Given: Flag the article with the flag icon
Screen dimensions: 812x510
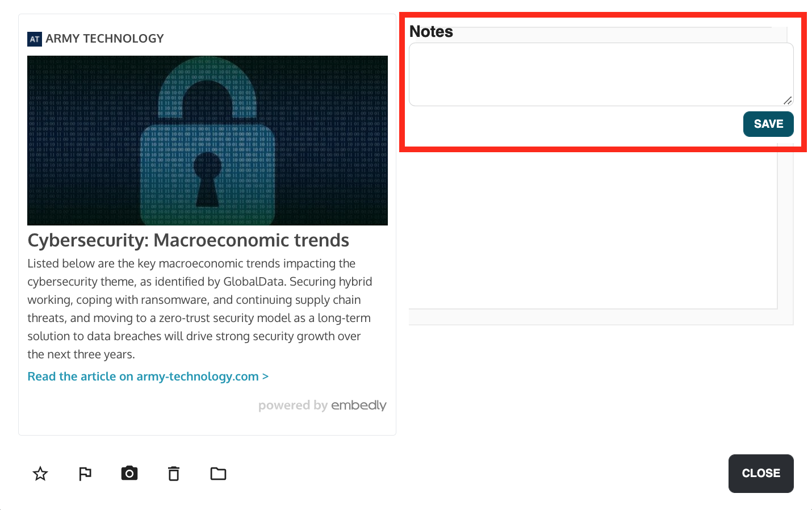Looking at the screenshot, I should 85,474.
